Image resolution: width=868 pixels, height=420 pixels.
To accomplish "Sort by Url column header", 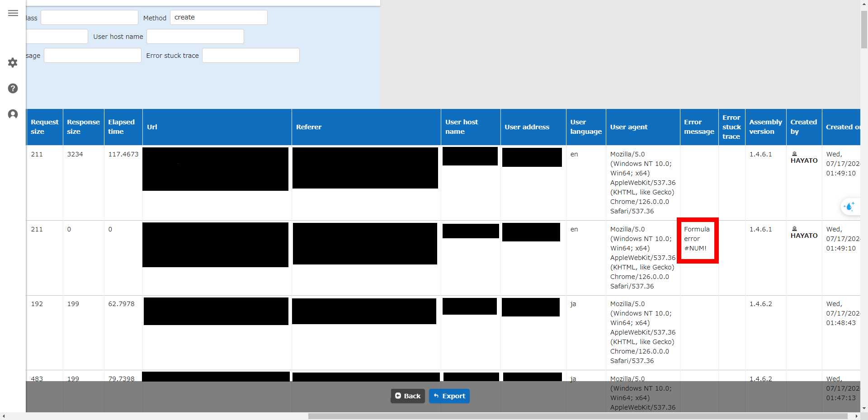I will click(217, 127).
